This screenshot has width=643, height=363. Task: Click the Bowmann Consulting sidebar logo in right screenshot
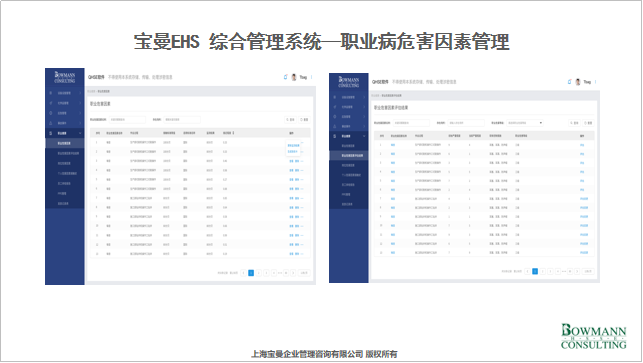349,81
